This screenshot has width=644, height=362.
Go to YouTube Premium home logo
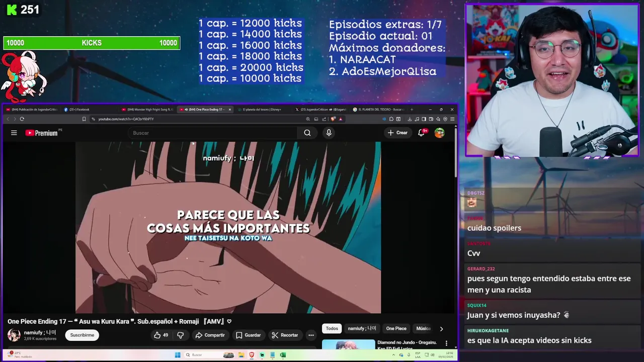coord(43,133)
